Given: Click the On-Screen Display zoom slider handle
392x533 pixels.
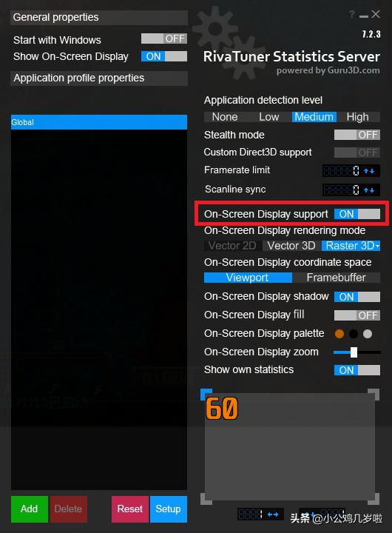Looking at the screenshot, I should pyautogui.click(x=354, y=352).
